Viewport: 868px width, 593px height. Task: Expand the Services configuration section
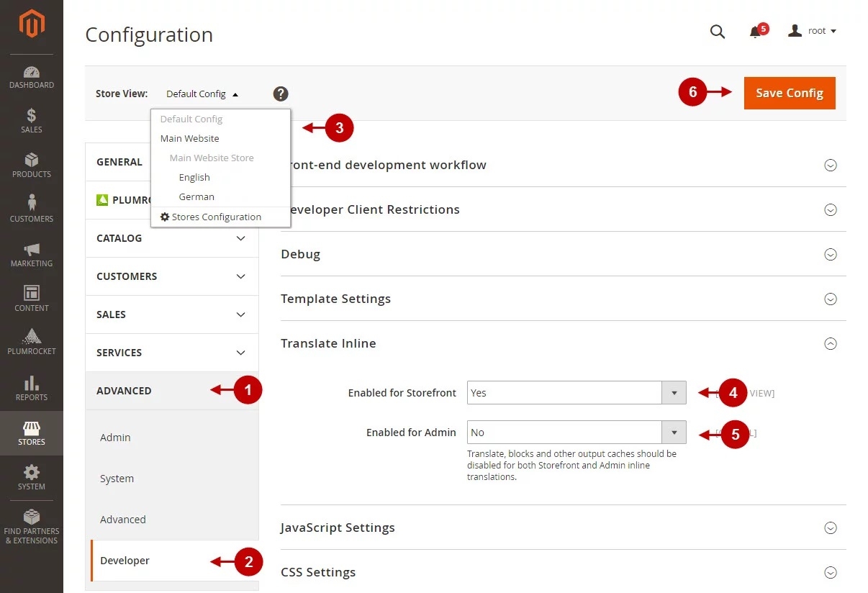point(172,353)
